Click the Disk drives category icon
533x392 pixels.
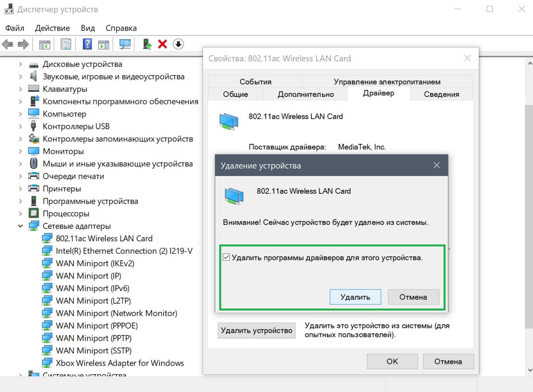(x=34, y=64)
